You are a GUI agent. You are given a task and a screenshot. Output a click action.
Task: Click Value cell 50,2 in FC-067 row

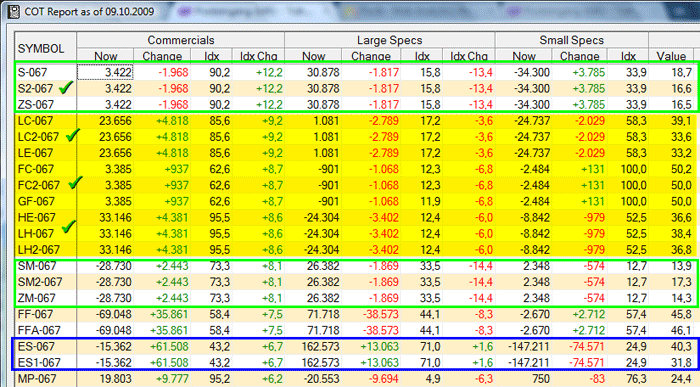(671, 169)
